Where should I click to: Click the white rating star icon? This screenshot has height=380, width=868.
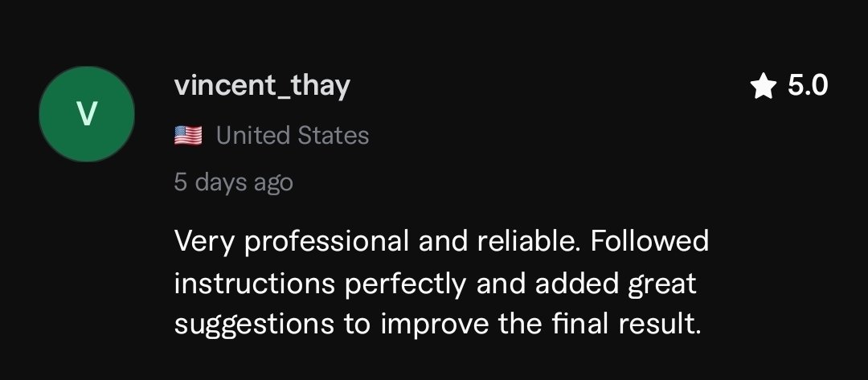(x=761, y=86)
